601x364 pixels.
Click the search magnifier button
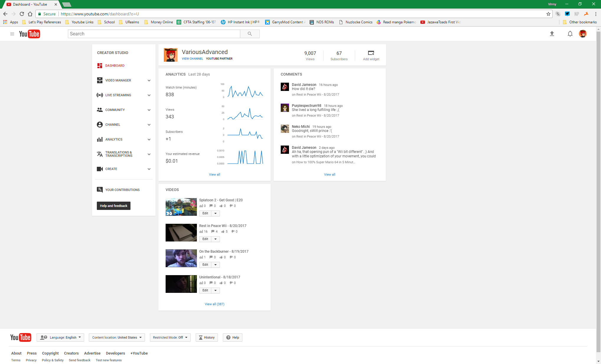click(x=250, y=34)
